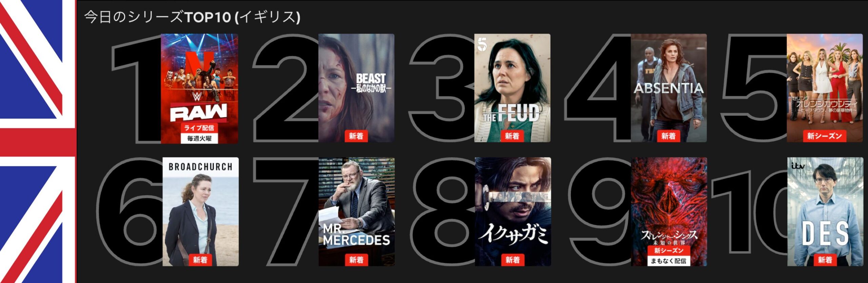
Task: Click the 毎週火曜 label under Raw
Action: pos(199,138)
